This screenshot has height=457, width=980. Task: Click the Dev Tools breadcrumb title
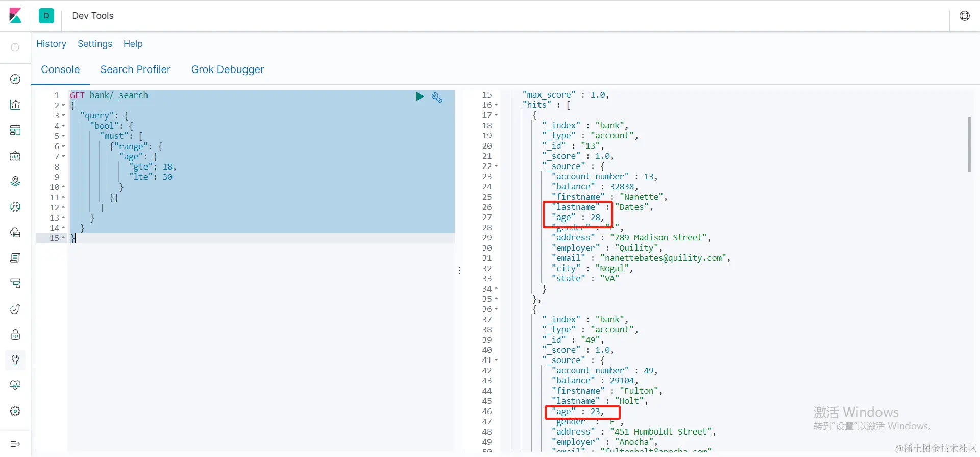click(93, 16)
